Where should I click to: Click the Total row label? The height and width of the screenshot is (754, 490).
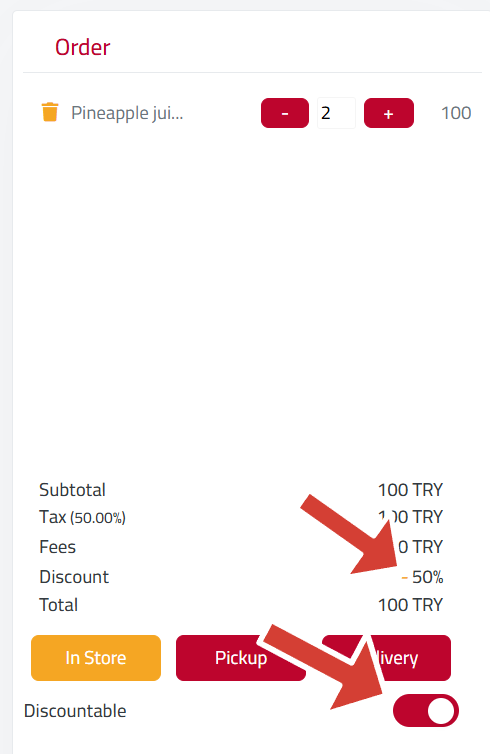pos(59,604)
